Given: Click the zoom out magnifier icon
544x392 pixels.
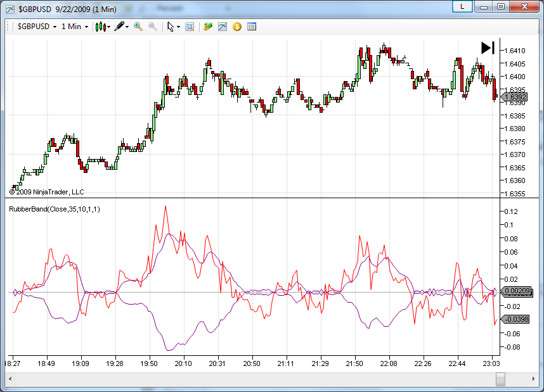Looking at the screenshot, I should click(153, 27).
